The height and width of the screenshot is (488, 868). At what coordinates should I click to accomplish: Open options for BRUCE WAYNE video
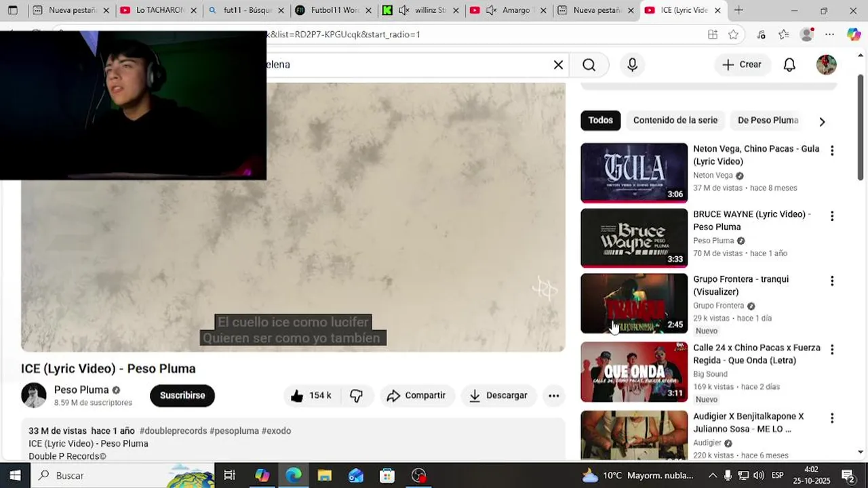831,216
